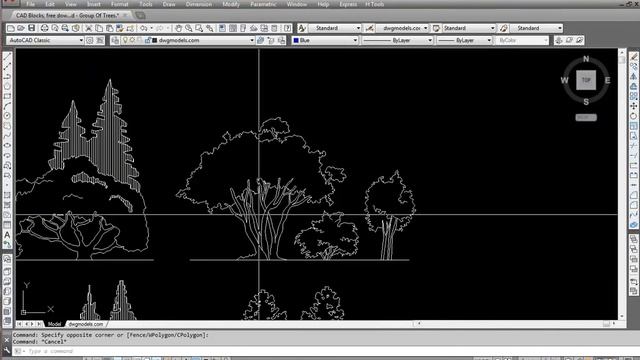The width and height of the screenshot is (640, 360).
Task: Select the Arc draw tool
Action: click(7, 106)
